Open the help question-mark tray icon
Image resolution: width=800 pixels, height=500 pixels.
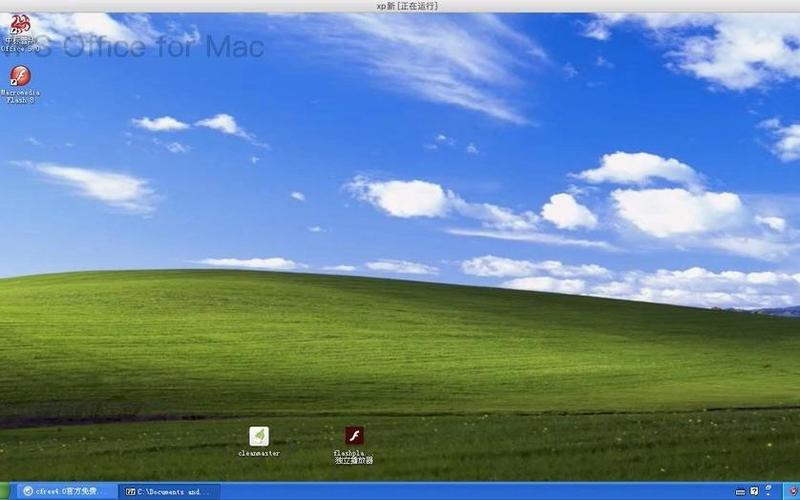click(x=754, y=491)
